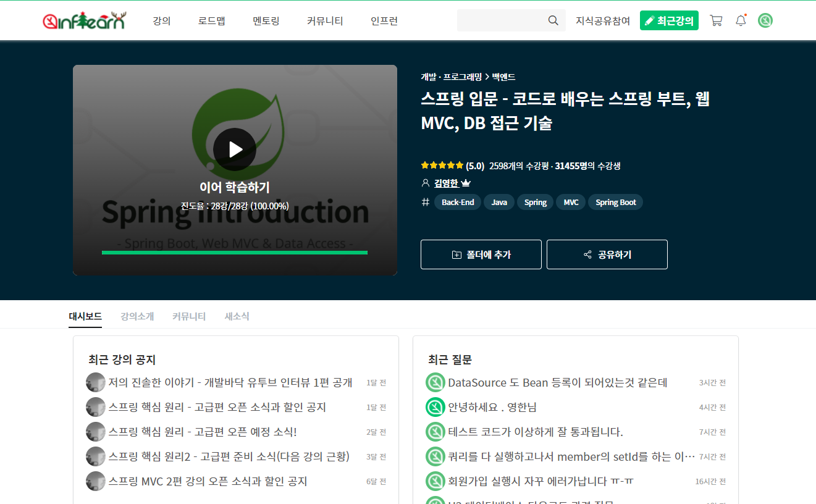The image size is (816, 504).
Task: Click the course title 스프링 입문
Action: (565, 111)
